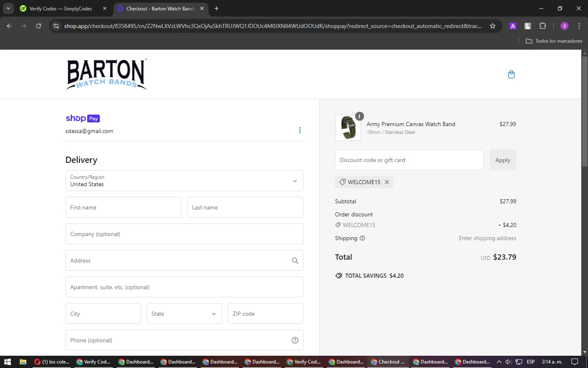Click the 'Enter shipping address' text
Image resolution: width=588 pixels, height=368 pixels.
coord(488,238)
